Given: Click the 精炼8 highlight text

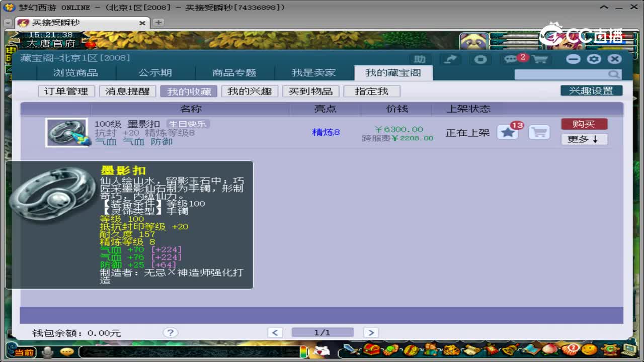Looking at the screenshot, I should (x=326, y=132).
